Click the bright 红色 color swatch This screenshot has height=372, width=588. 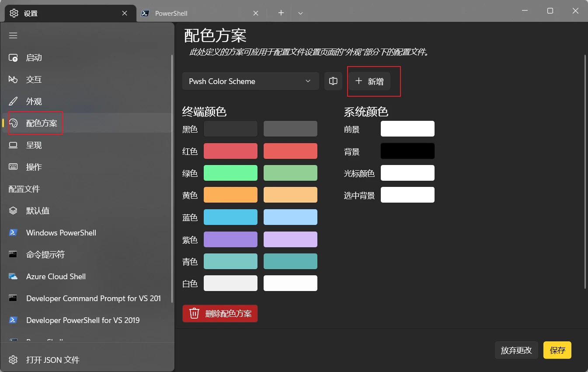(290, 151)
